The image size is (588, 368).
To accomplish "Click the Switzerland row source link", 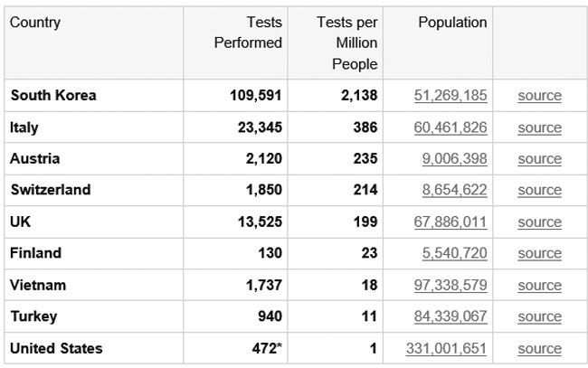I will coord(539,190).
